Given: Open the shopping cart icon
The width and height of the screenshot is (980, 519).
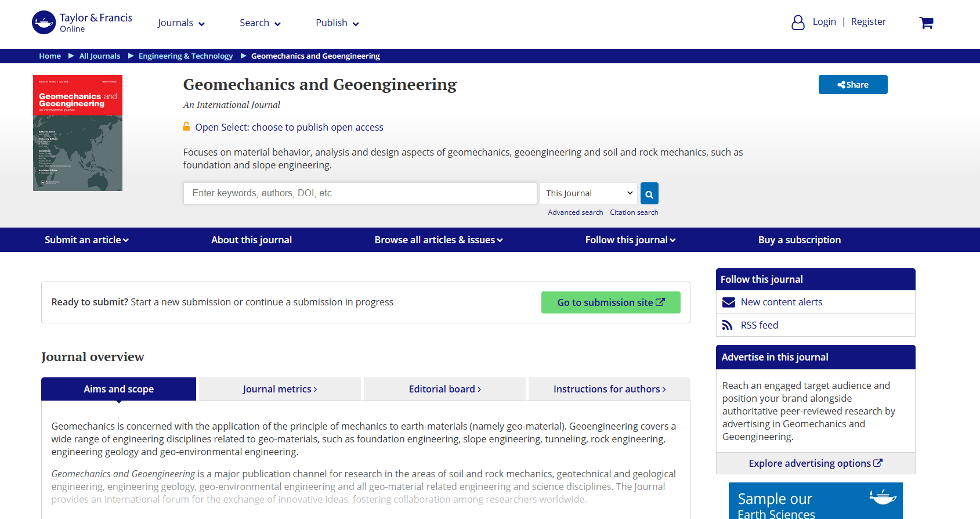Looking at the screenshot, I should [926, 23].
